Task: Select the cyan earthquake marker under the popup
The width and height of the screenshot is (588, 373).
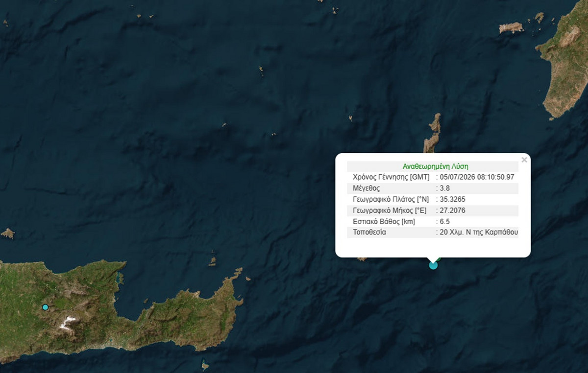Action: [433, 265]
